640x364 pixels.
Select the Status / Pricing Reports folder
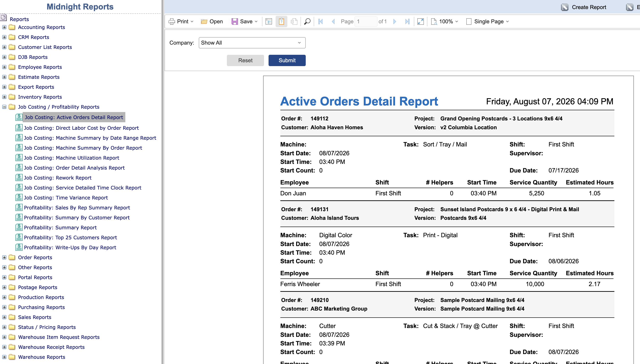pos(47,327)
